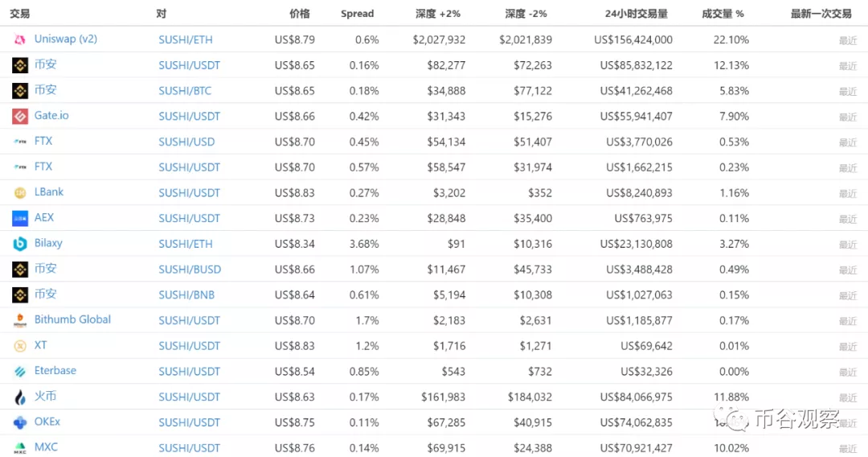Click the Bilaxy logo icon
The width and height of the screenshot is (868, 457).
[20, 244]
